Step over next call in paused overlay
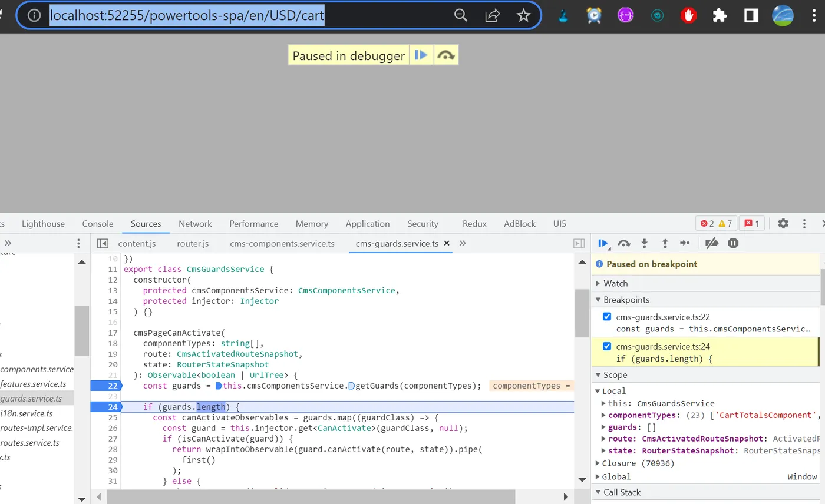Image resolution: width=825 pixels, height=504 pixels. [446, 55]
